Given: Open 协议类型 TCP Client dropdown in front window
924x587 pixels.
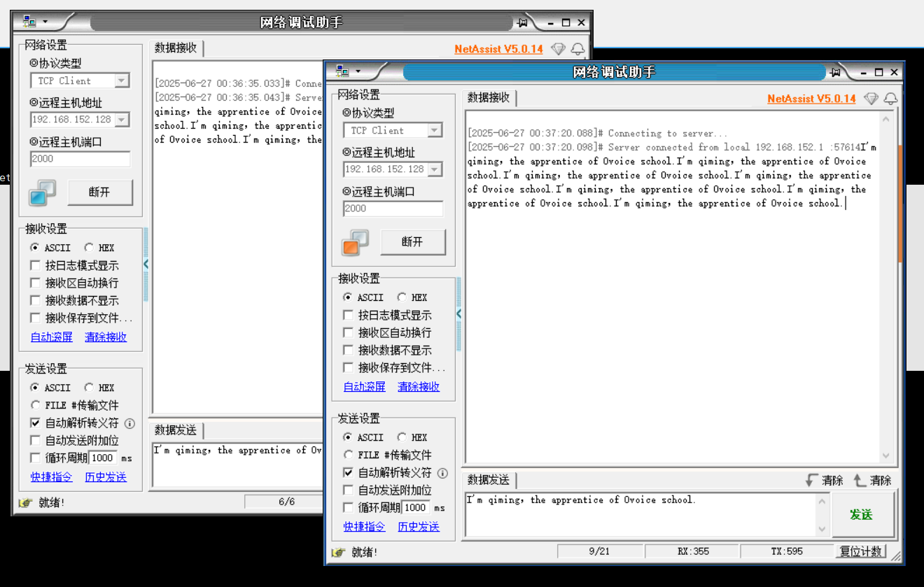Looking at the screenshot, I should tap(435, 130).
